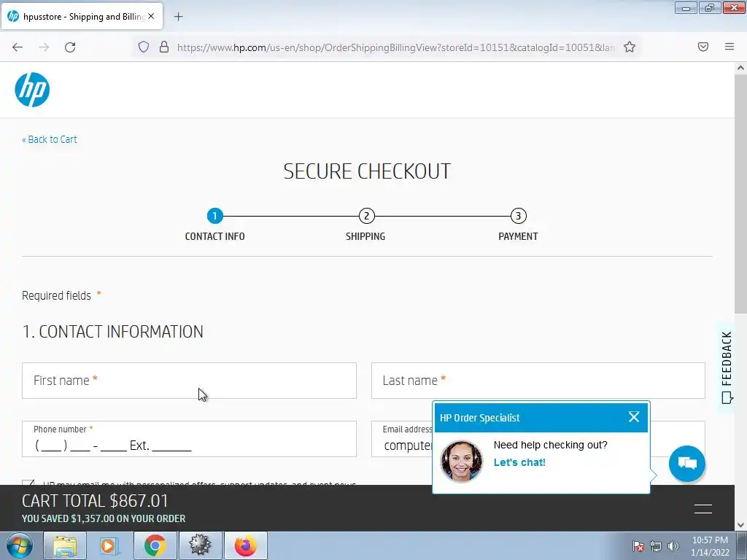Select step 2 Shipping
This screenshot has height=560, width=747.
click(x=366, y=216)
